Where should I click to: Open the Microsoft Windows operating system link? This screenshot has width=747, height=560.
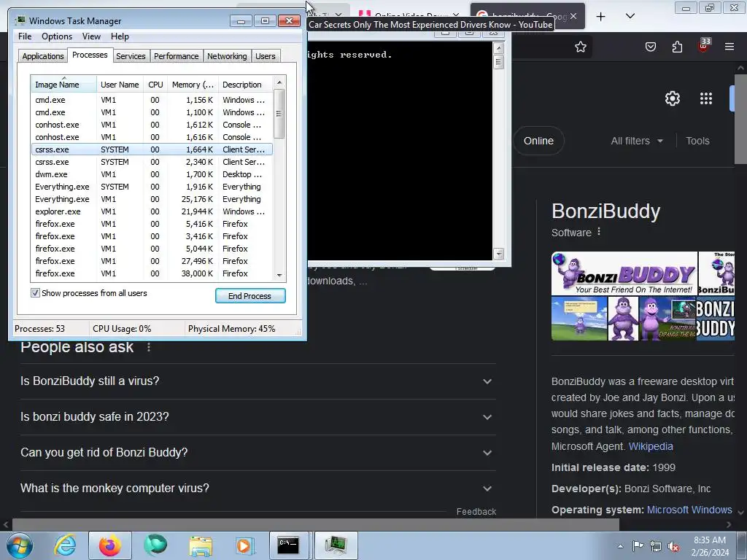689,510
